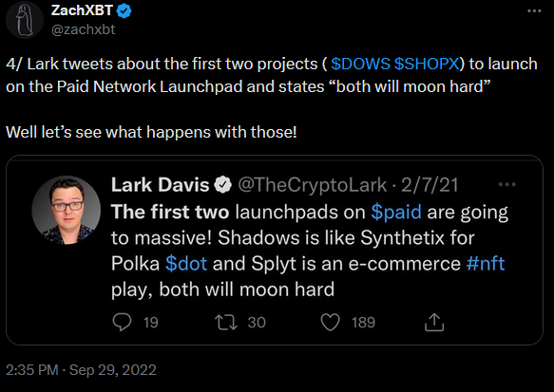554x392 pixels.
Task: Click the 2/7/21 date on quoted tweet
Action: (x=430, y=185)
